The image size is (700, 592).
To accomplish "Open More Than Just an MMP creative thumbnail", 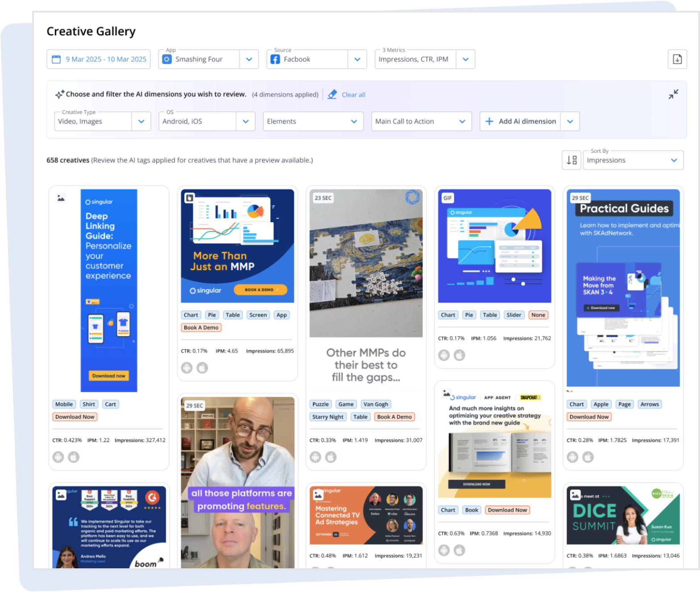I will pos(237,246).
